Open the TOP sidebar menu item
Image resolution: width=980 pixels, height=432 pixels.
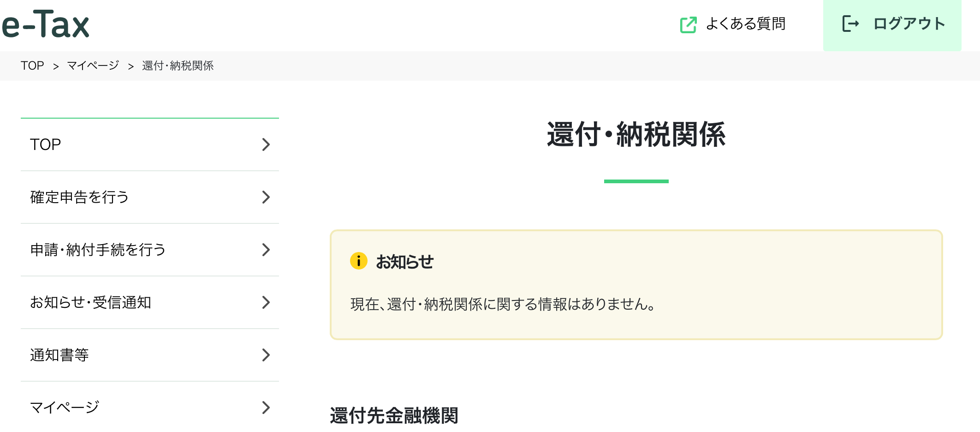click(x=46, y=144)
